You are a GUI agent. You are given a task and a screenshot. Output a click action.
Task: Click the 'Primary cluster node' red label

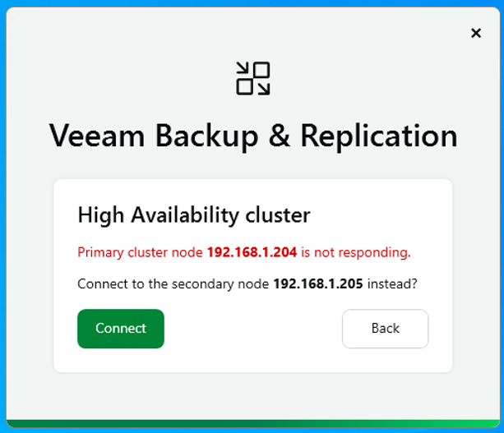click(x=140, y=252)
